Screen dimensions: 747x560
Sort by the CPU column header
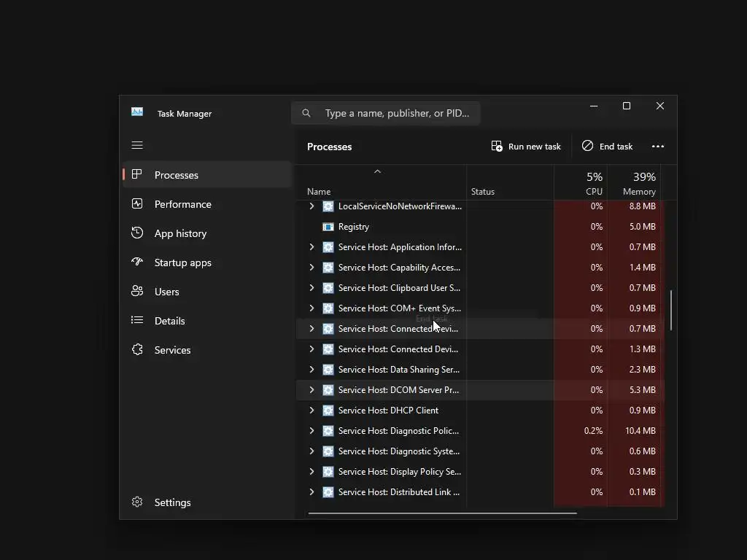(x=581, y=183)
